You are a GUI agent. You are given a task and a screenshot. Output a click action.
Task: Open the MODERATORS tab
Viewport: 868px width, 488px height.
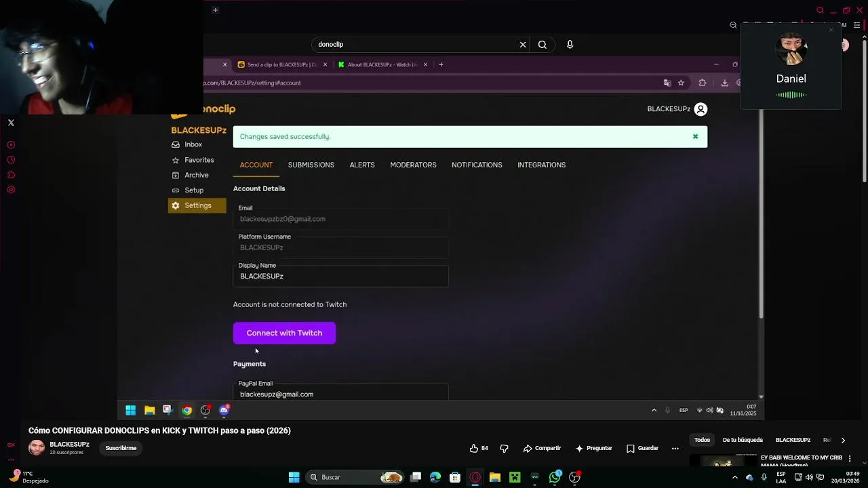[413, 165]
